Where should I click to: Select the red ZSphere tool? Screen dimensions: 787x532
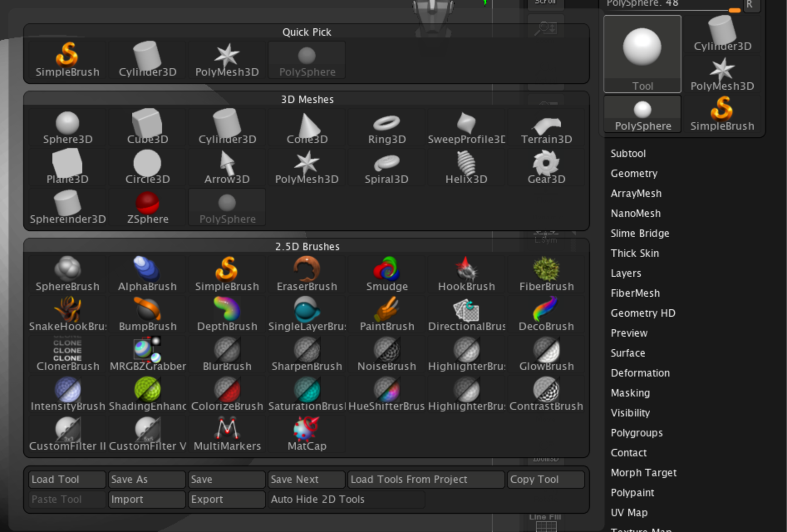coord(148,207)
